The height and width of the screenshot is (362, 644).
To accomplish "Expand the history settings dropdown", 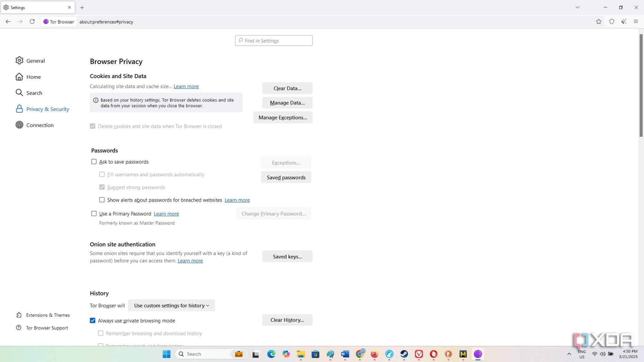I will pyautogui.click(x=171, y=306).
